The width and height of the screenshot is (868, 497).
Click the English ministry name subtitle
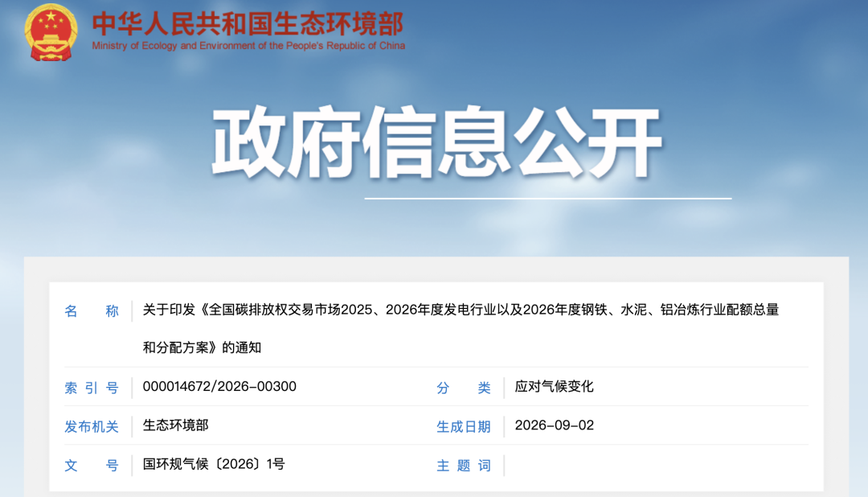tap(248, 46)
